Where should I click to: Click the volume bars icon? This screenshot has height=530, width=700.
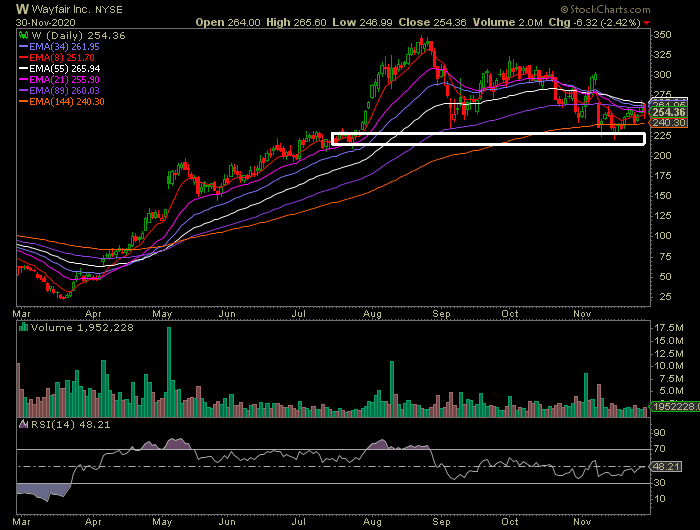24,327
